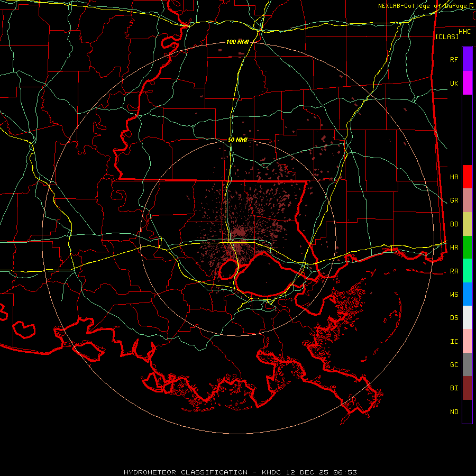Select the BD yellow legend swatch
Viewport: 476px width, 476px height.
coord(467,224)
